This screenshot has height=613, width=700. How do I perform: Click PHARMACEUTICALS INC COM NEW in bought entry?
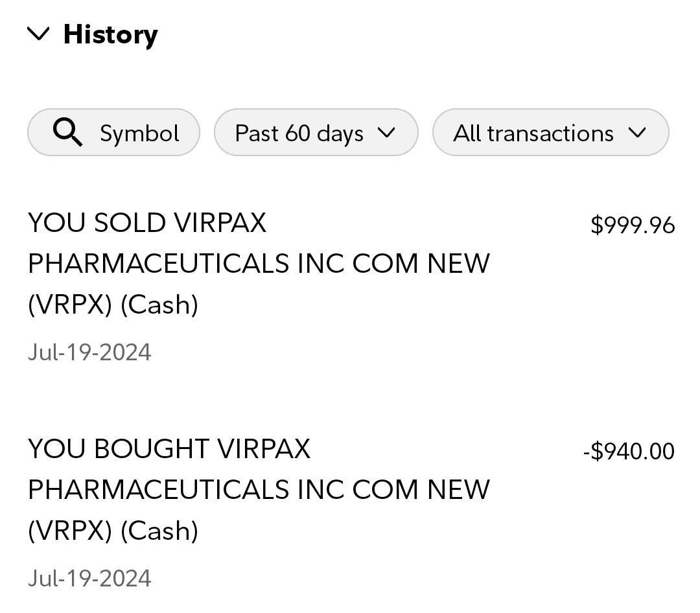coord(259,490)
